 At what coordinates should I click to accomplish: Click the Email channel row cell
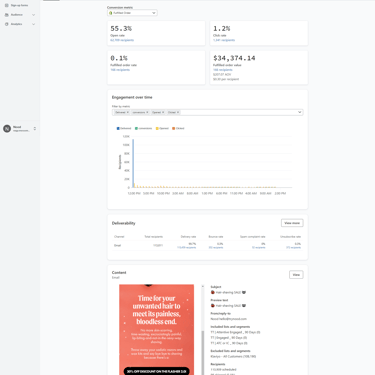(x=117, y=245)
